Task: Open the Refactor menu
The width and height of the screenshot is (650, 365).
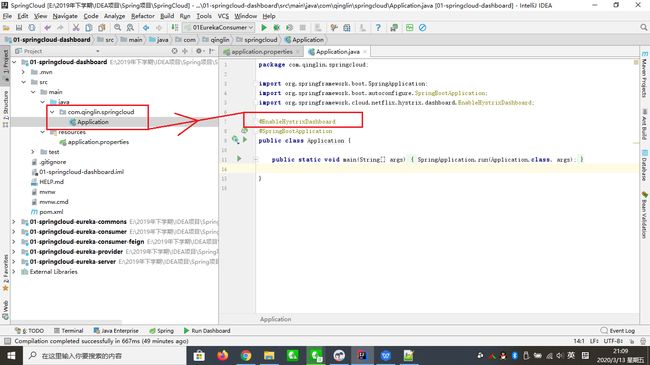Action: click(143, 16)
